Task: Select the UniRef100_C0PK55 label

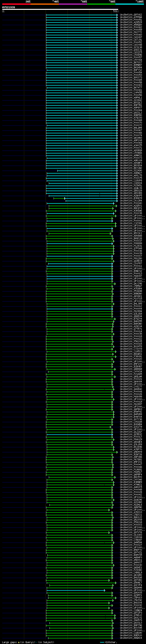Action: pyautogui.click(x=131, y=93)
